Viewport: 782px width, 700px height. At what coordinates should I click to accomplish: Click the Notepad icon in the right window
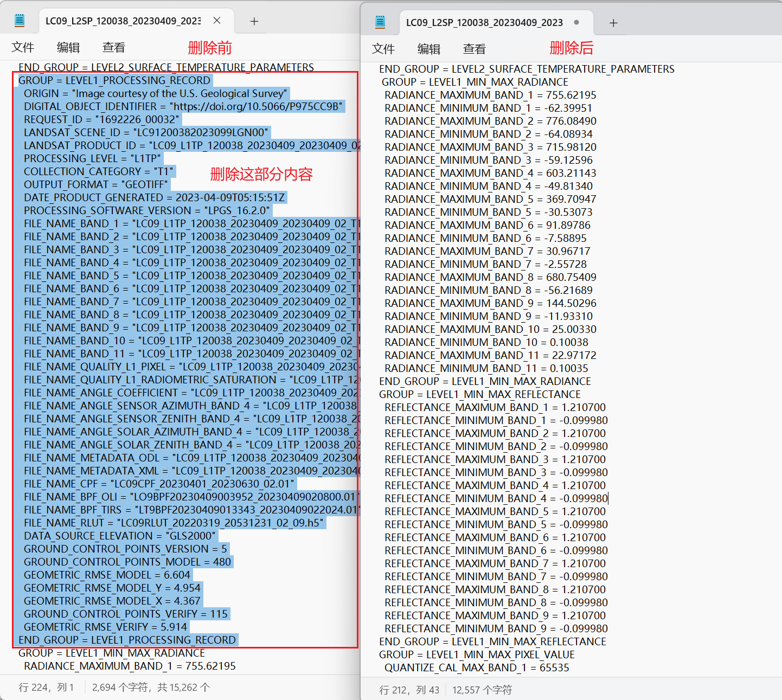point(380,22)
